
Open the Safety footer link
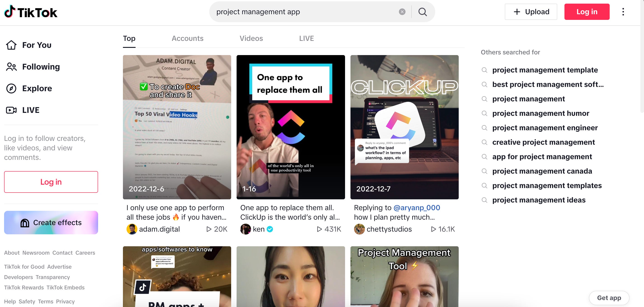(27, 302)
